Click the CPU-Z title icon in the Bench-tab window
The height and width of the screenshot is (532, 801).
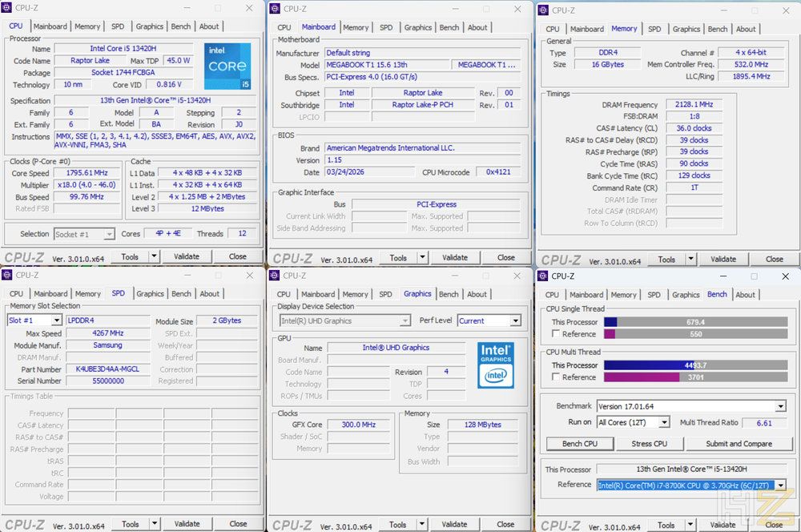[542, 276]
